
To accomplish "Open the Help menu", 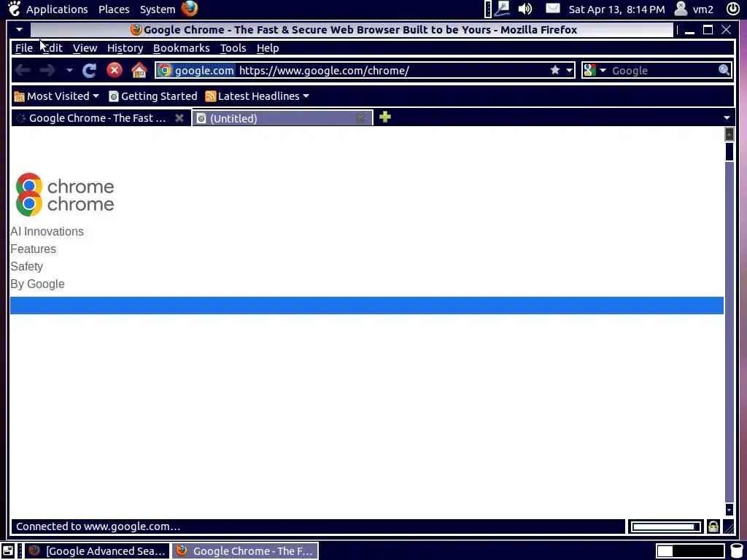I will point(268,48).
